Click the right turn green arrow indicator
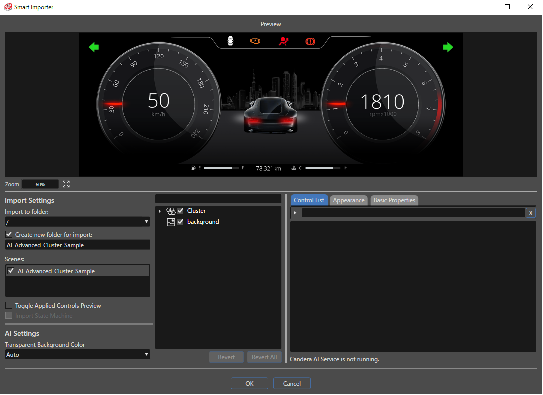Image resolution: width=543 pixels, height=395 pixels. 448,47
